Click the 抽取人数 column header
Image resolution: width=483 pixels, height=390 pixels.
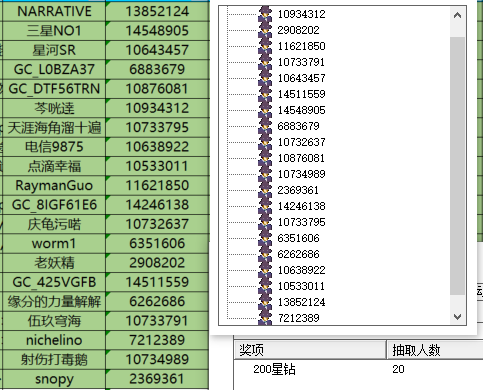[435, 350]
